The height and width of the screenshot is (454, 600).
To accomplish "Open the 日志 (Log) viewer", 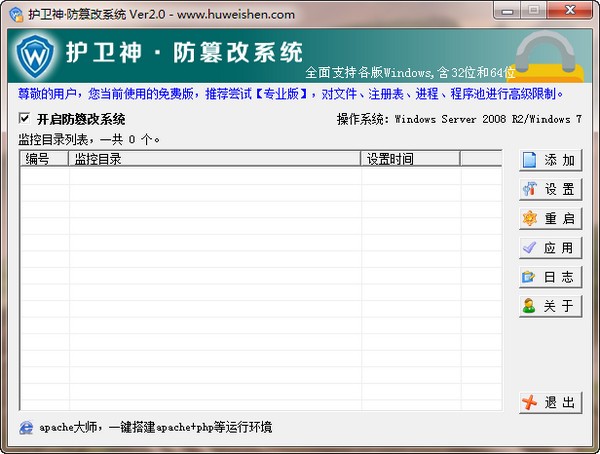I will tap(549, 277).
